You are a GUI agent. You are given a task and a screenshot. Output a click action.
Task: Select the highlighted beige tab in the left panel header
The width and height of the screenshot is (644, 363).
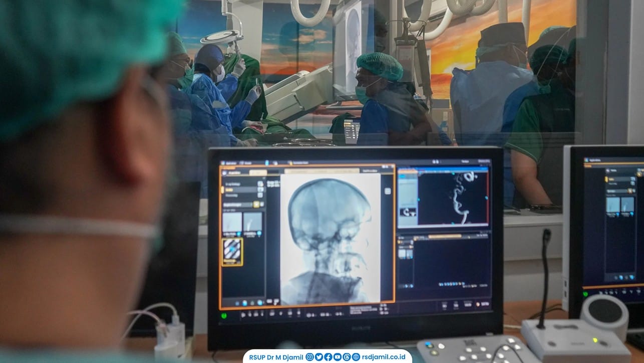[x=258, y=172]
